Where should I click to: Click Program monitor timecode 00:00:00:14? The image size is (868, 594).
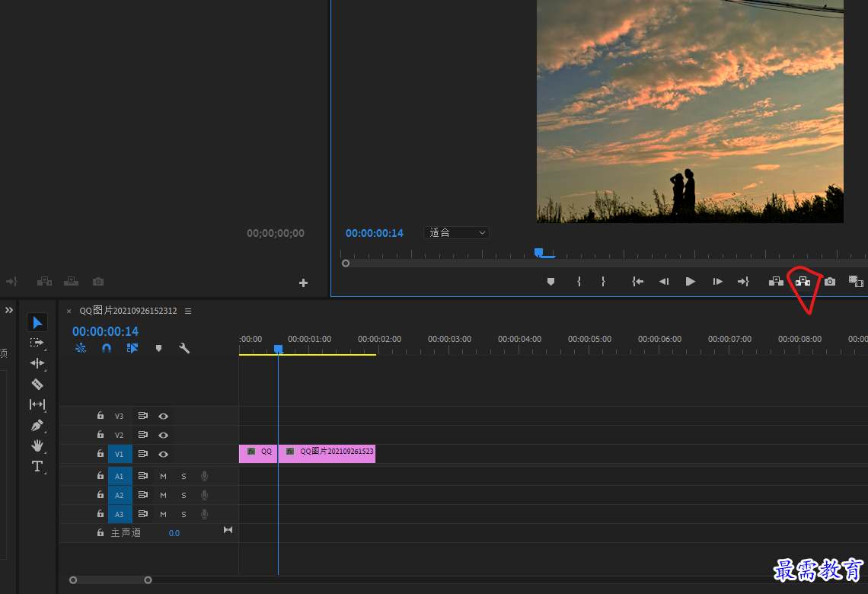click(374, 233)
